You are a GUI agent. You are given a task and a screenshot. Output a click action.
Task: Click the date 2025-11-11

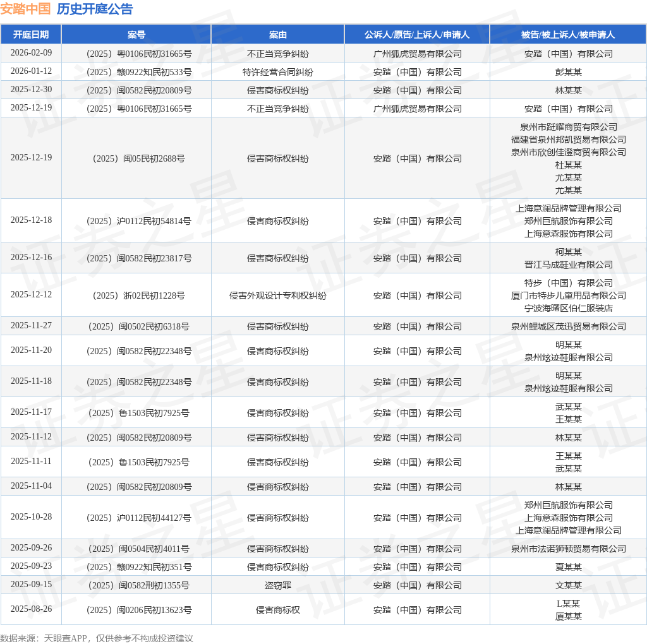(x=32, y=462)
